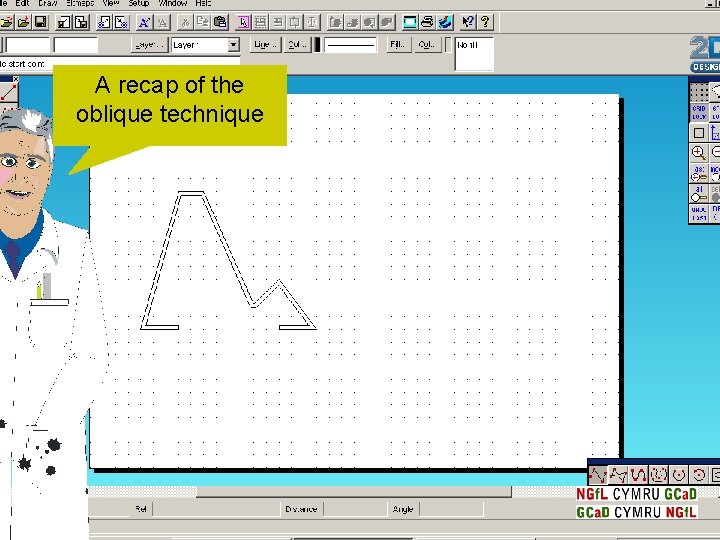This screenshot has height=540, width=720.
Task: Click the zoom previous magnifier icon
Action: pos(699,174)
